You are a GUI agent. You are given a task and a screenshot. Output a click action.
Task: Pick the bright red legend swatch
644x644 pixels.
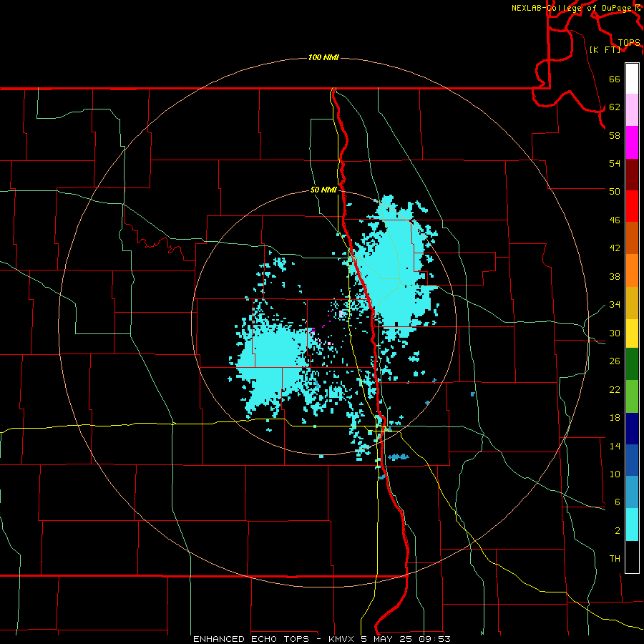(x=632, y=206)
